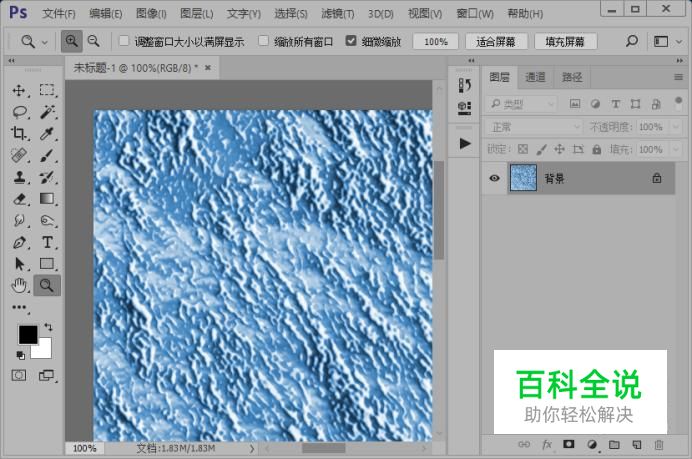Link layers icon in Layers panel
The height and width of the screenshot is (459, 692).
pyautogui.click(x=524, y=444)
